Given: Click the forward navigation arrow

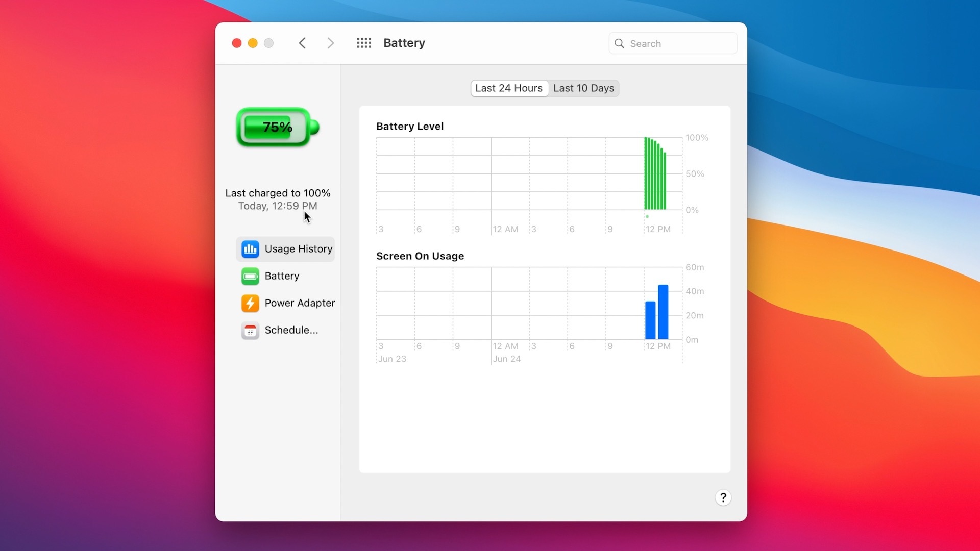Looking at the screenshot, I should (x=330, y=43).
